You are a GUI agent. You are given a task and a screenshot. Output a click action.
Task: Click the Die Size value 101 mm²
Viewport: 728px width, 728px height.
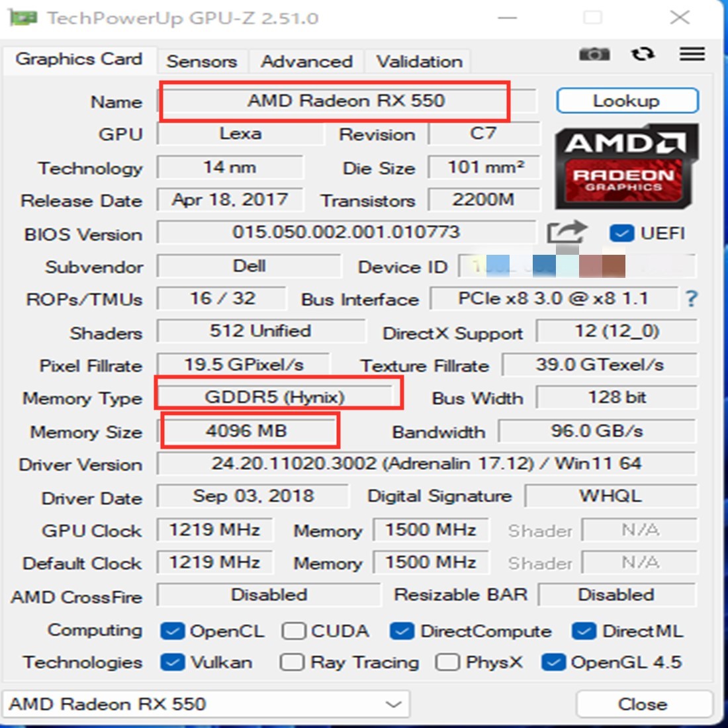point(484,167)
